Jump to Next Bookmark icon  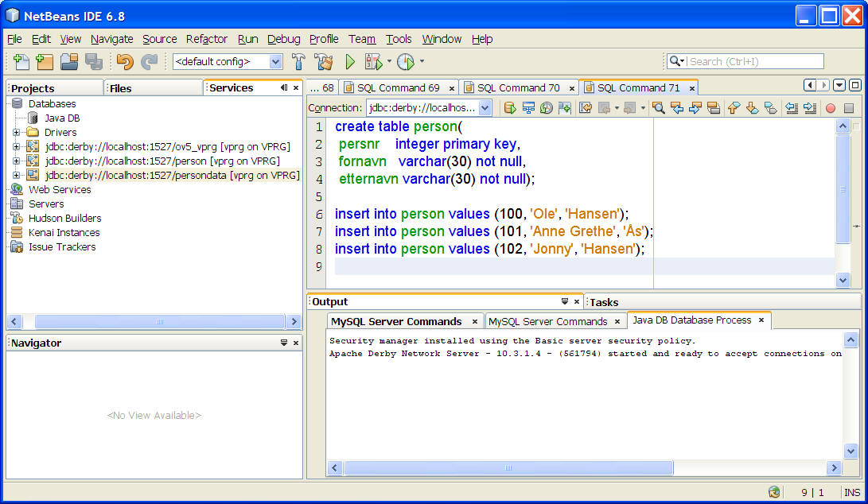coord(752,108)
